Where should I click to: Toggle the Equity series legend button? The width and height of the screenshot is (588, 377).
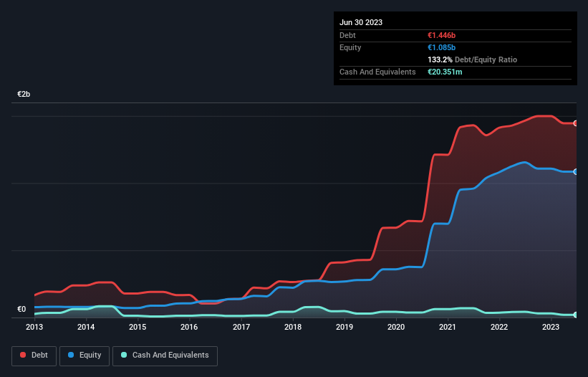coord(85,355)
